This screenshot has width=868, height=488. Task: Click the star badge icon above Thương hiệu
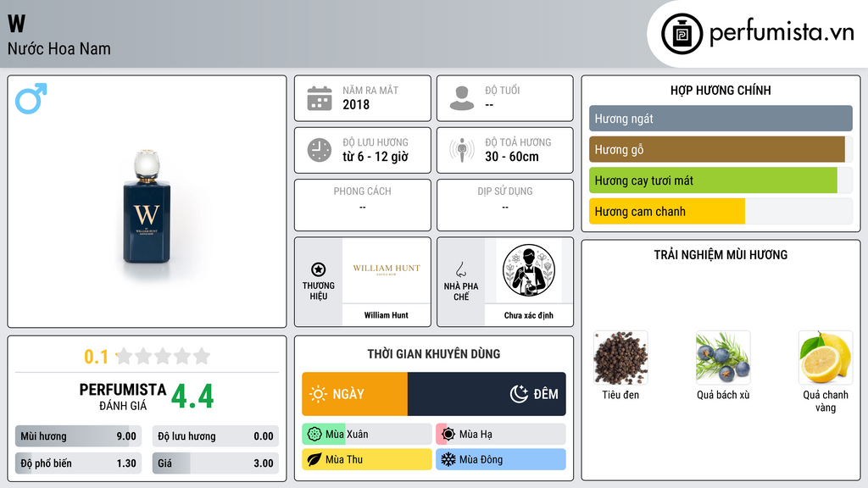click(x=319, y=269)
